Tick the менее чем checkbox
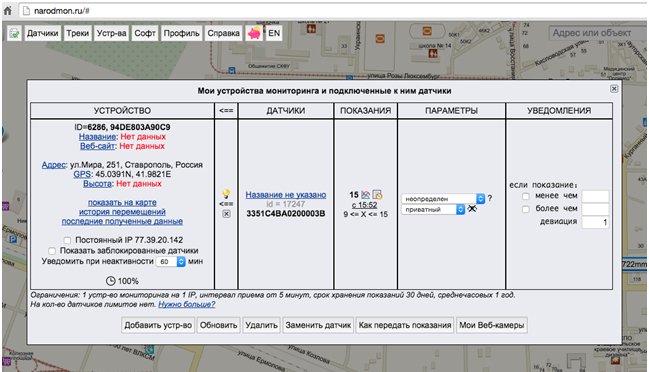649x372 pixels. click(526, 196)
